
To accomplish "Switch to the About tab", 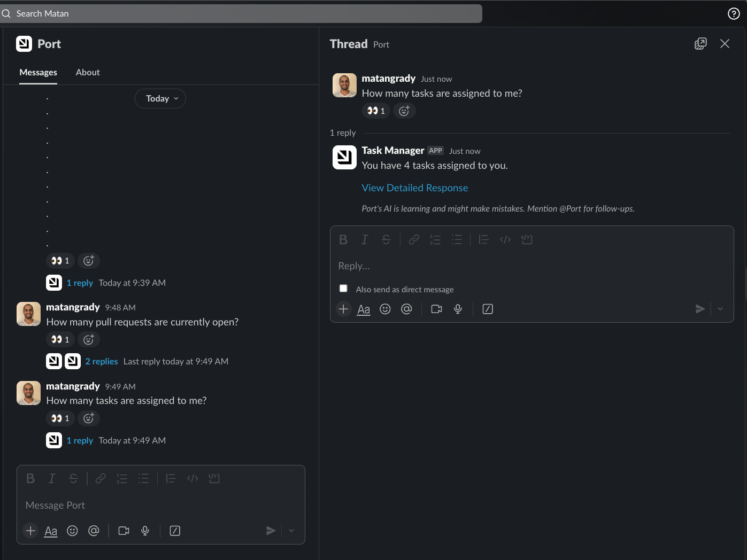I will (88, 72).
